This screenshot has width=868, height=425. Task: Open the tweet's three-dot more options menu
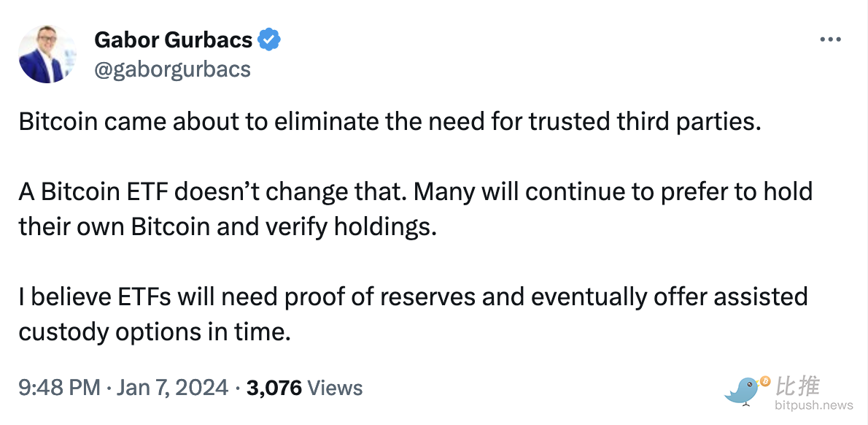point(830,40)
